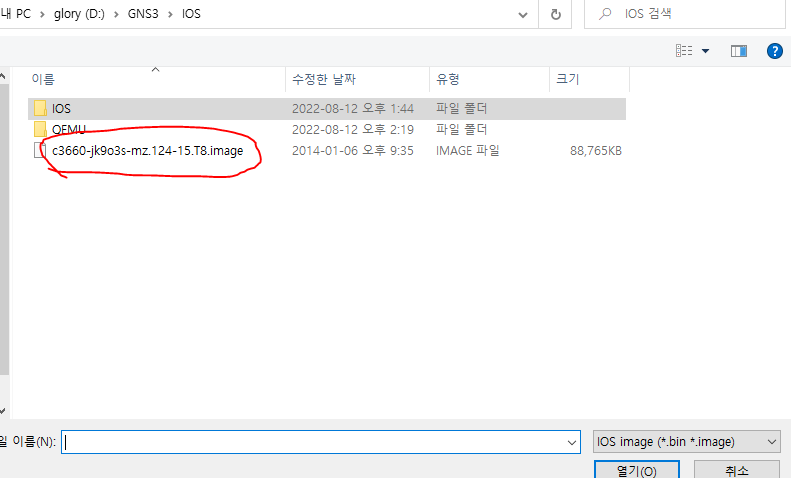Expand the chevron after 내 PC in the path
This screenshot has height=478, width=791.
coord(42,14)
